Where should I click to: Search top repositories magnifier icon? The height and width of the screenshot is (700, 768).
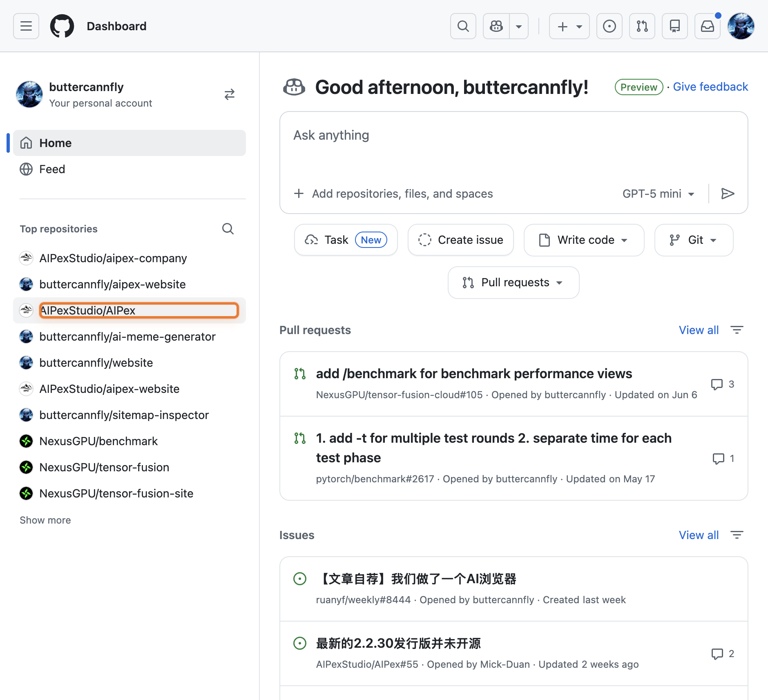(x=228, y=229)
